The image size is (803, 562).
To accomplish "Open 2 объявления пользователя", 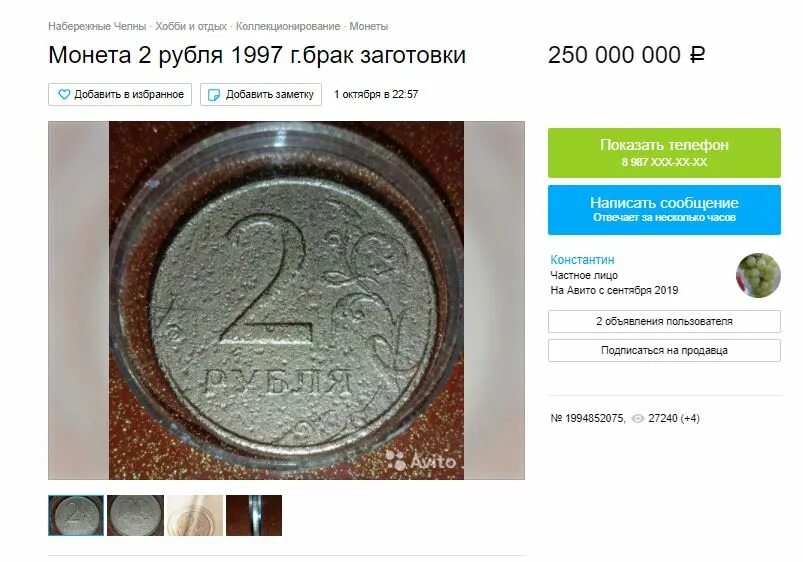I will [x=664, y=321].
